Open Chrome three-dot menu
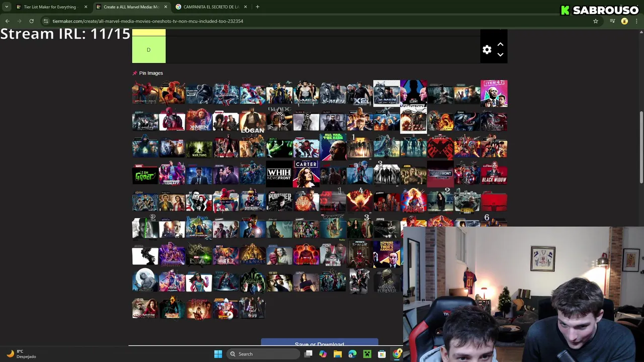This screenshot has width=644, height=362. tap(637, 21)
